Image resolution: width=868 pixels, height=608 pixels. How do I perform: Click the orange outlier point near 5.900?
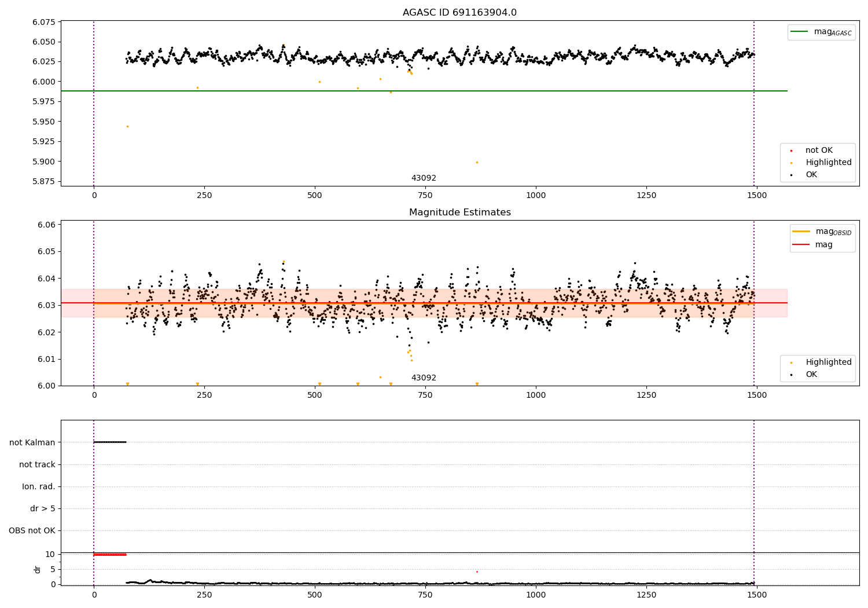[x=477, y=162]
